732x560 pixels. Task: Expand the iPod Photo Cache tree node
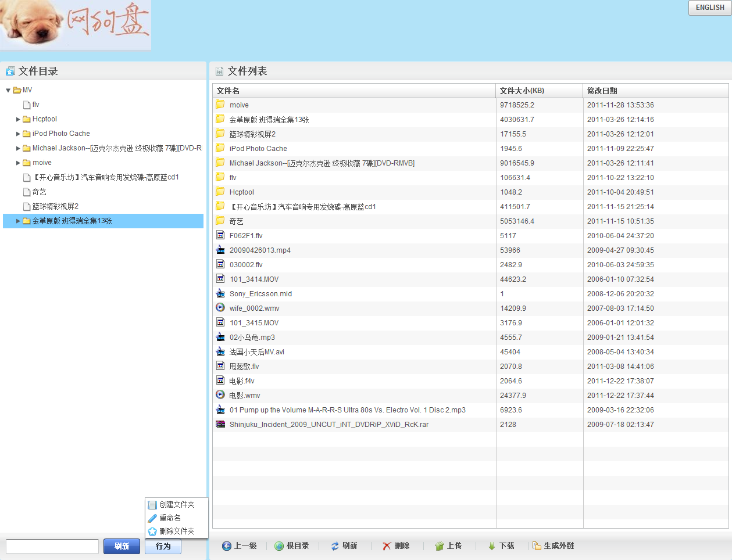[18, 134]
